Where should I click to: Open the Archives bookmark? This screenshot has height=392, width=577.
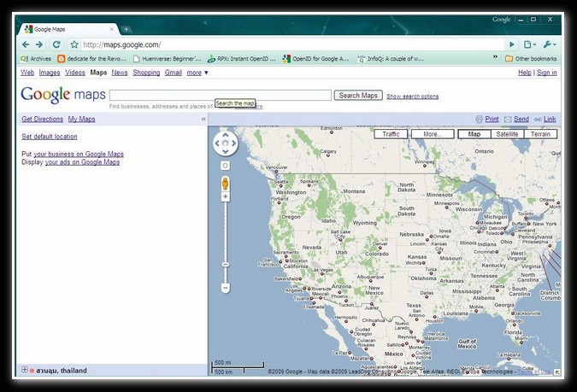[36, 58]
